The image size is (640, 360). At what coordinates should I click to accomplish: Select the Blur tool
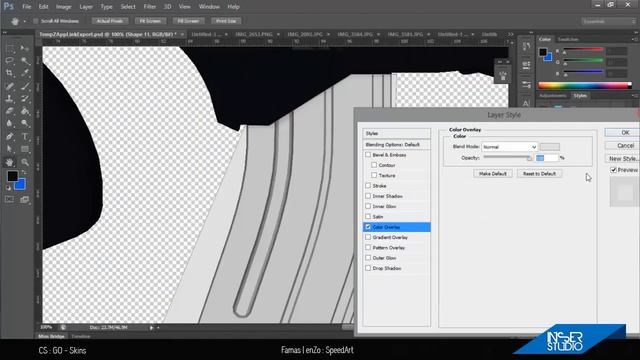[9, 123]
